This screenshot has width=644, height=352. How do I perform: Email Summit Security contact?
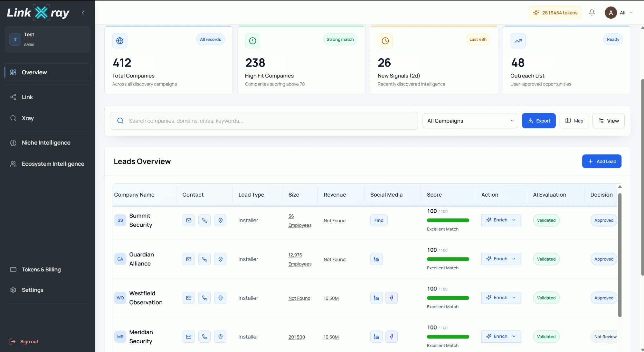189,220
